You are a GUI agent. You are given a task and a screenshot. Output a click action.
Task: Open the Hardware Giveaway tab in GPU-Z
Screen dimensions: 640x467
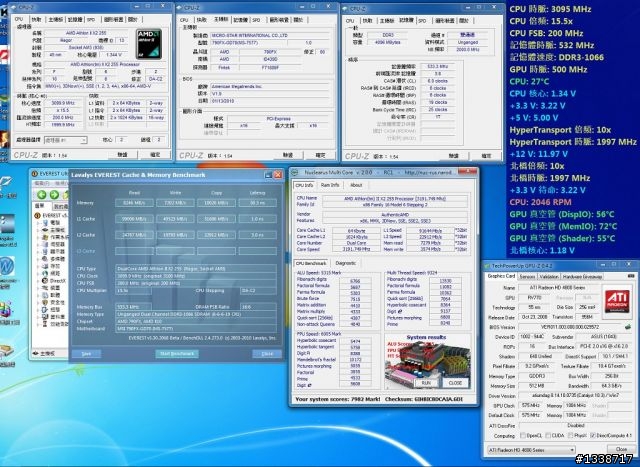click(x=582, y=276)
